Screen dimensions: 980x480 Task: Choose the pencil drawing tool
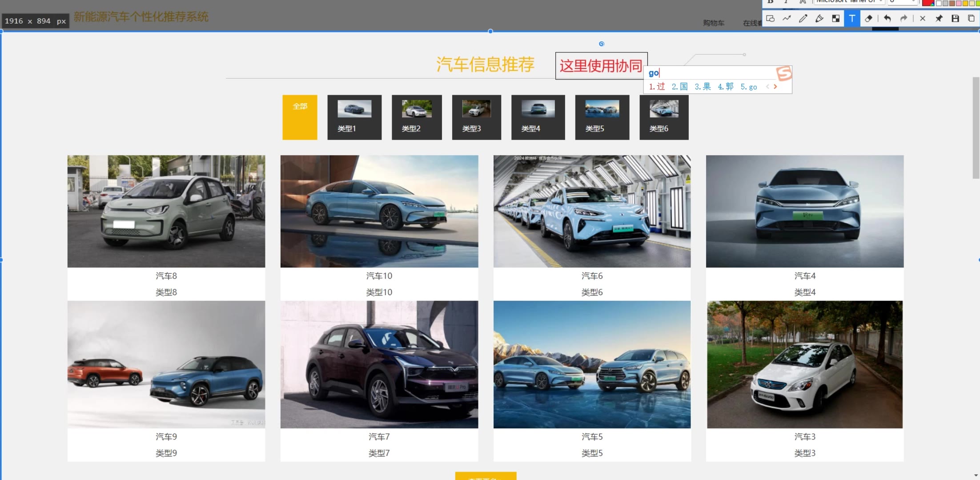point(803,19)
